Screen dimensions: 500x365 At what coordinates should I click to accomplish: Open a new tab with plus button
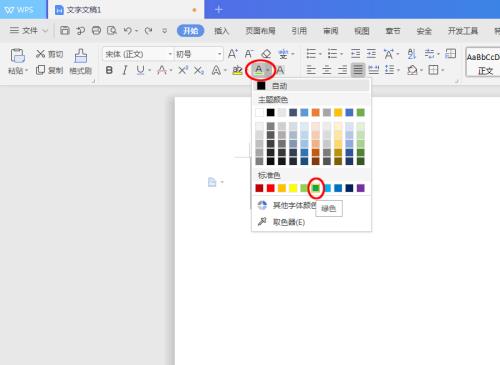click(219, 9)
